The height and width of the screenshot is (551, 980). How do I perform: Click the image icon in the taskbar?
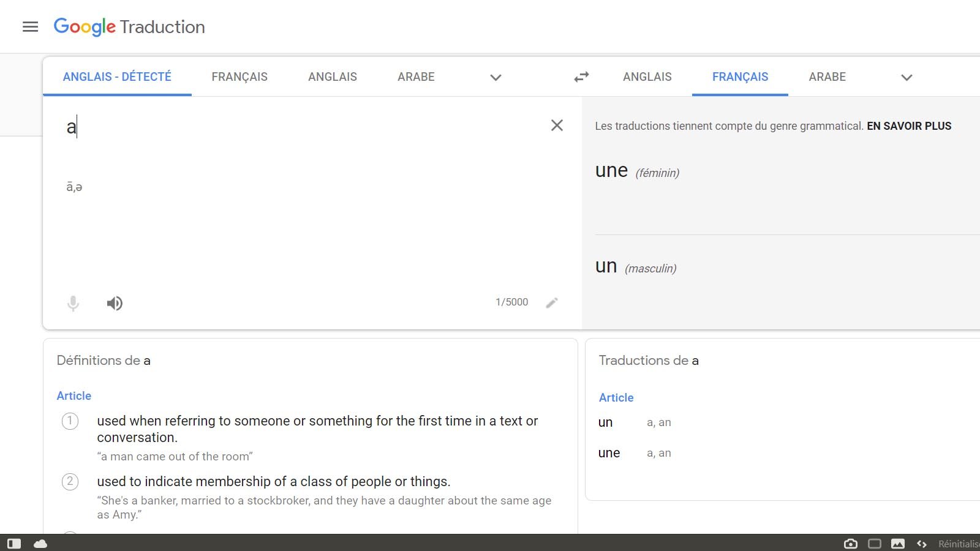tap(899, 543)
